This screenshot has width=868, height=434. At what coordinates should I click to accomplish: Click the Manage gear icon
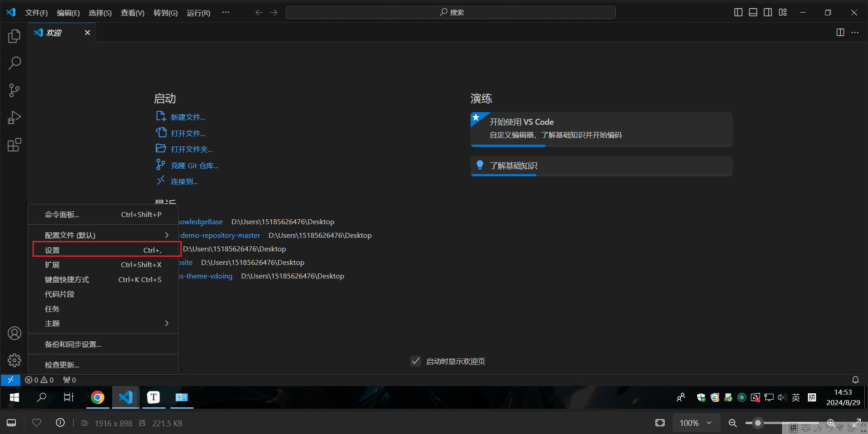click(x=14, y=360)
